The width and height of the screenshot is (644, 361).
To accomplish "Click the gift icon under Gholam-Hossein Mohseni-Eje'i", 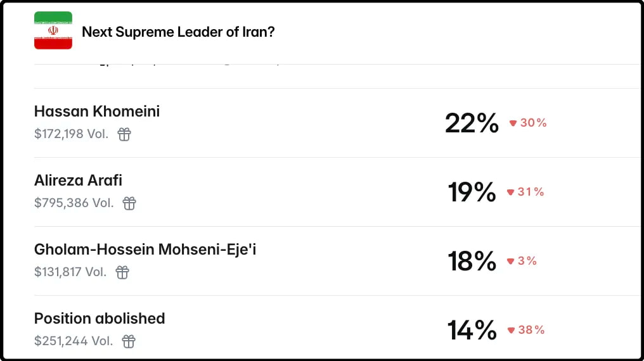I will coord(122,272).
